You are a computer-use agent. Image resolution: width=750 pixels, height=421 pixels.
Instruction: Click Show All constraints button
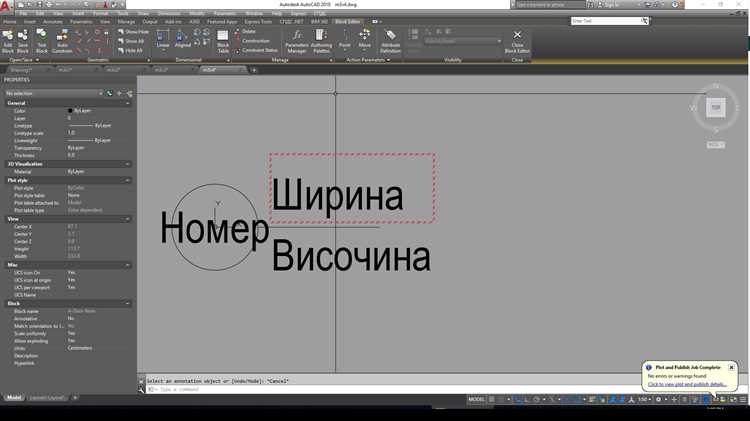131,41
